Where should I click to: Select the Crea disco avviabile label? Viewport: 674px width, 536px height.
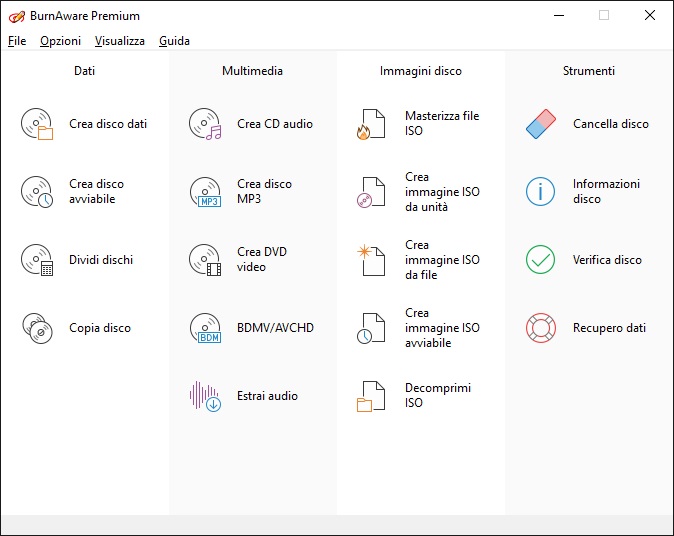point(96,191)
